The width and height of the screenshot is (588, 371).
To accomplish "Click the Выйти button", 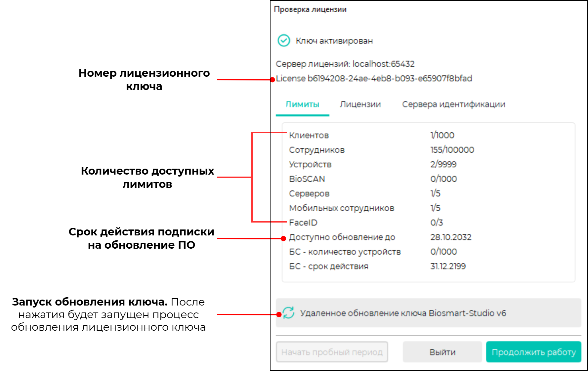I will pyautogui.click(x=442, y=352).
